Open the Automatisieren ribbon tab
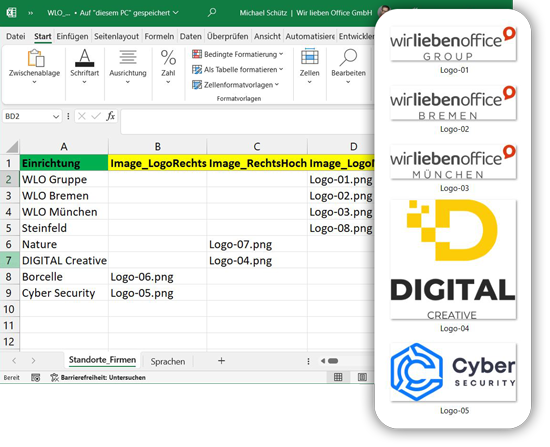 tap(310, 36)
